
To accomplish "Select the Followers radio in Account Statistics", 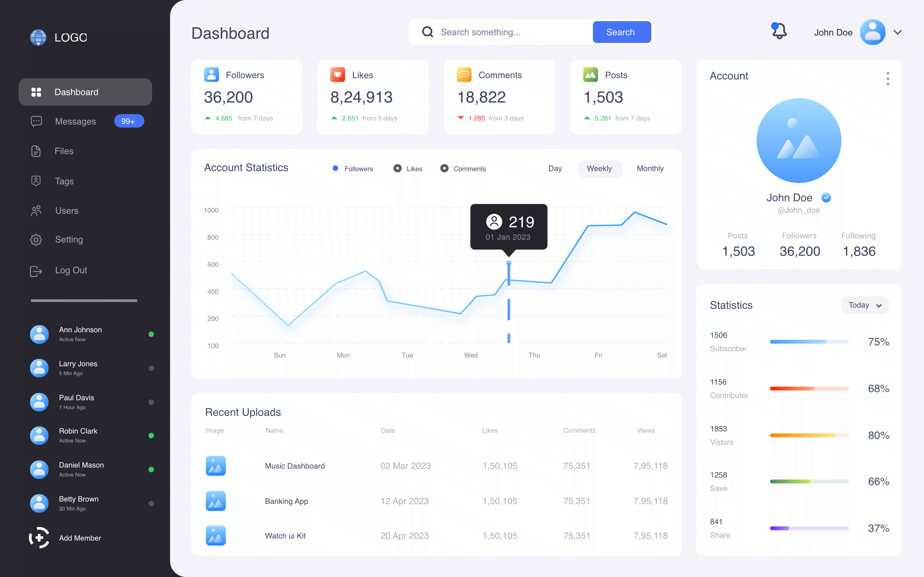I will click(336, 168).
